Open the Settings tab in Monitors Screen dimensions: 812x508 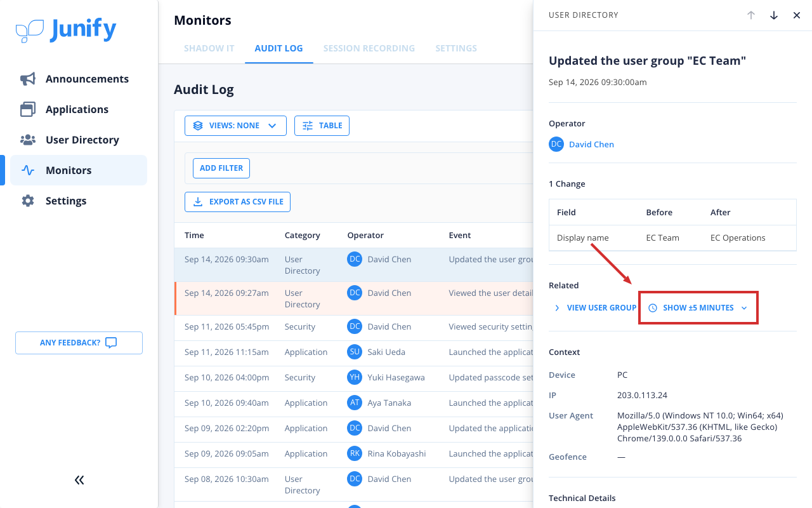tap(456, 48)
